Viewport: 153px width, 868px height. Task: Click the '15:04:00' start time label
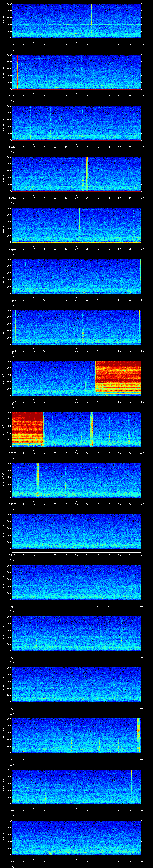click(x=12, y=197)
